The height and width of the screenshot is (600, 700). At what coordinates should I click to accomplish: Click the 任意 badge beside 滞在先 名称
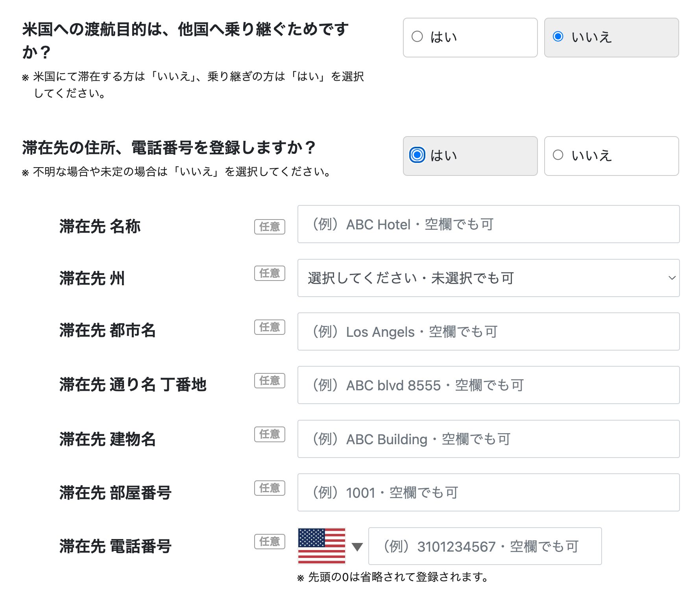click(x=270, y=227)
